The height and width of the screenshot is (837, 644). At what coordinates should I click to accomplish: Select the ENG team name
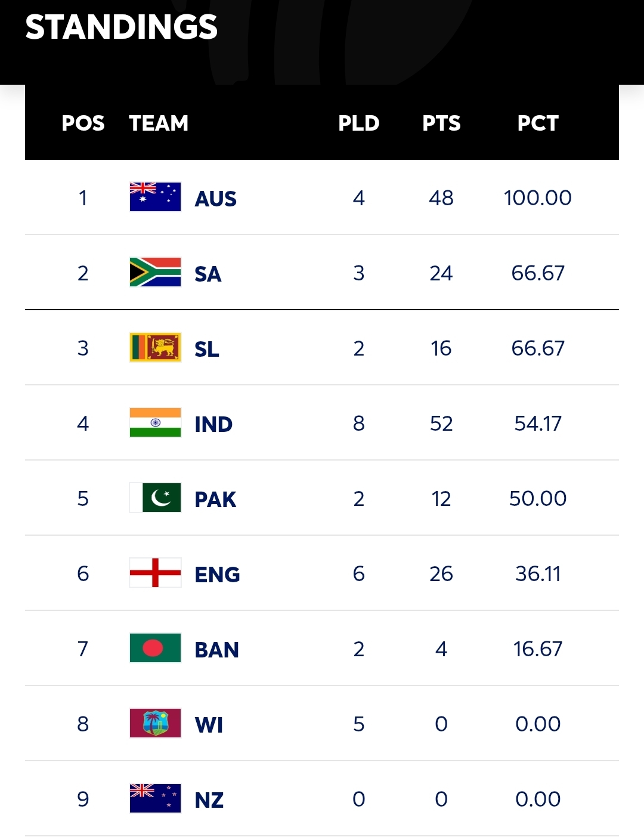217,575
